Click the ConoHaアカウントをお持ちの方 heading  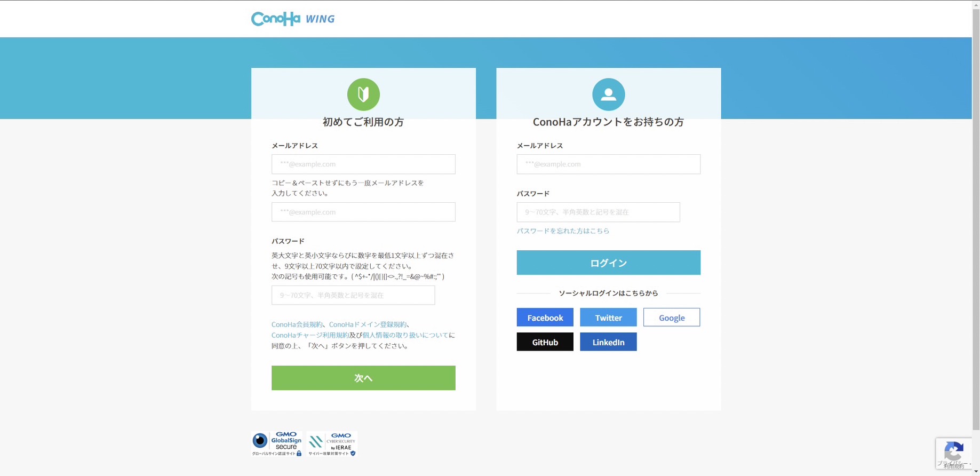coord(608,122)
